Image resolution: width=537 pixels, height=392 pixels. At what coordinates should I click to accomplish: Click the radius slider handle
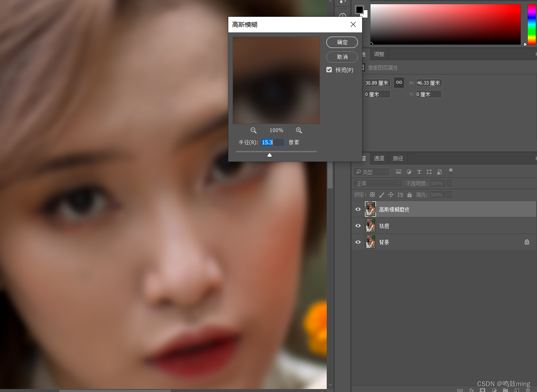click(270, 155)
